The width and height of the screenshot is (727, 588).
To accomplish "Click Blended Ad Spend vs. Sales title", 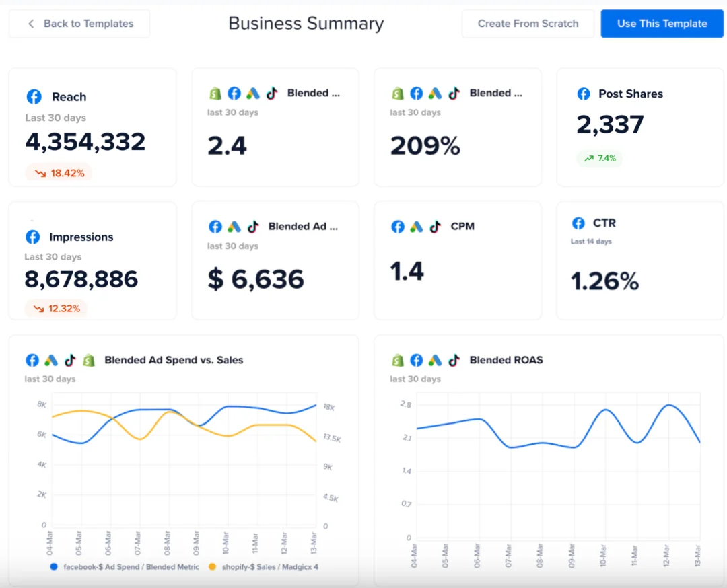I will (x=174, y=360).
